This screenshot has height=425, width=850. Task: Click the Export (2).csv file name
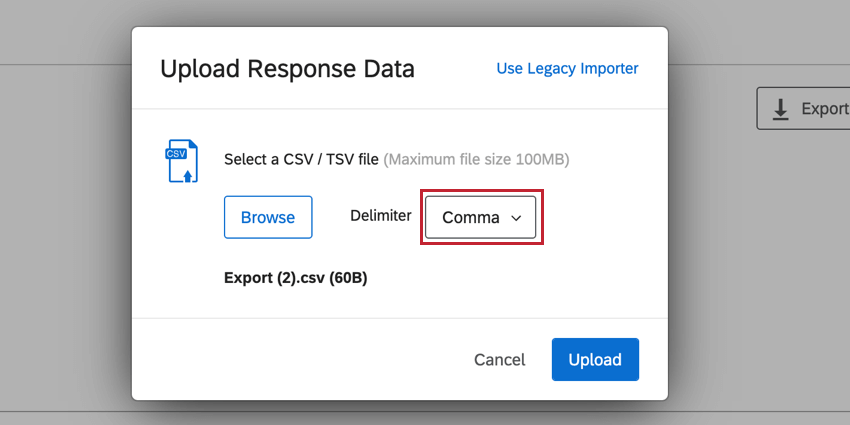[275, 279]
